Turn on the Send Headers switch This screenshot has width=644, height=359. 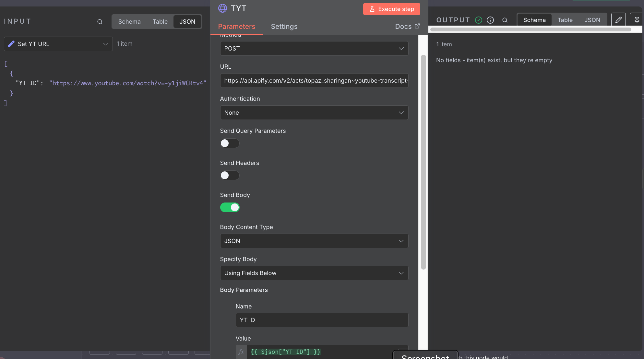[x=230, y=175]
